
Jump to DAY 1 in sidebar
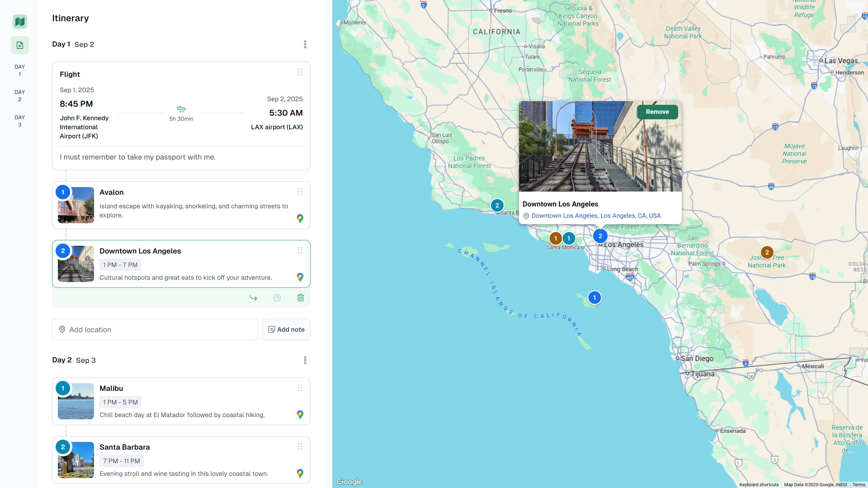[19, 70]
